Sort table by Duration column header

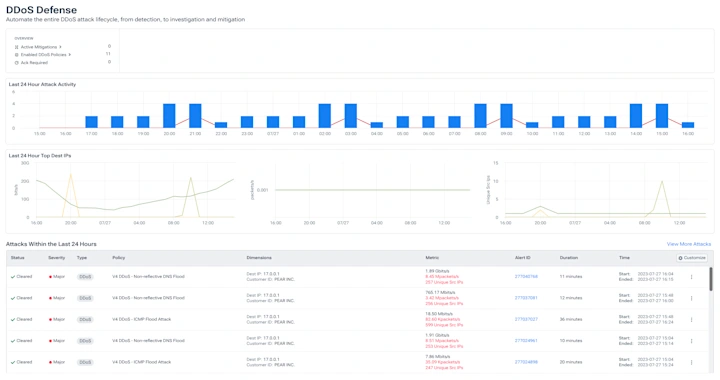[x=568, y=258]
